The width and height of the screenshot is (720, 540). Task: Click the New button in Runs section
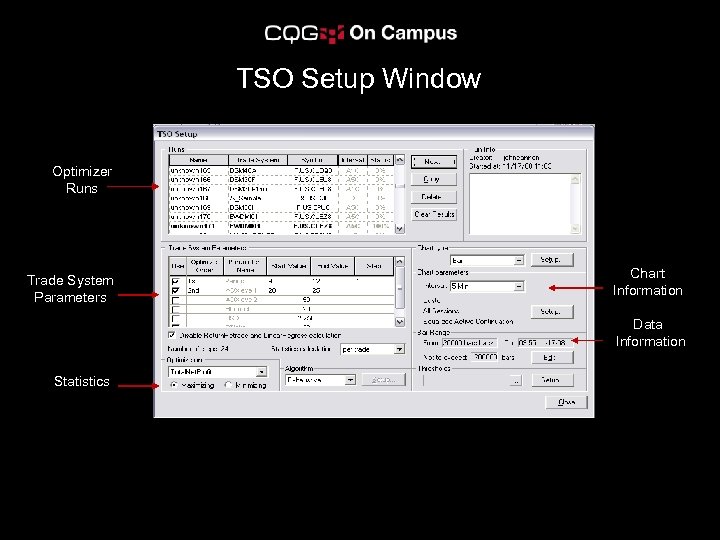click(x=433, y=162)
